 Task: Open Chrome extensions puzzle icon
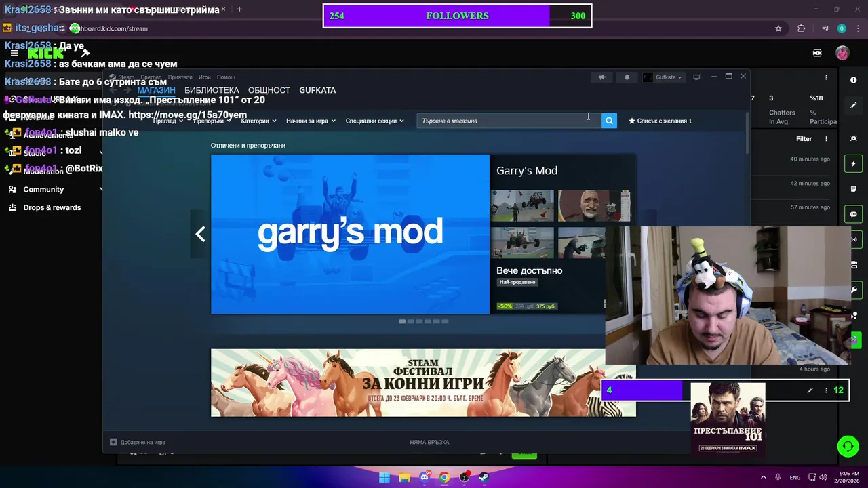801,28
